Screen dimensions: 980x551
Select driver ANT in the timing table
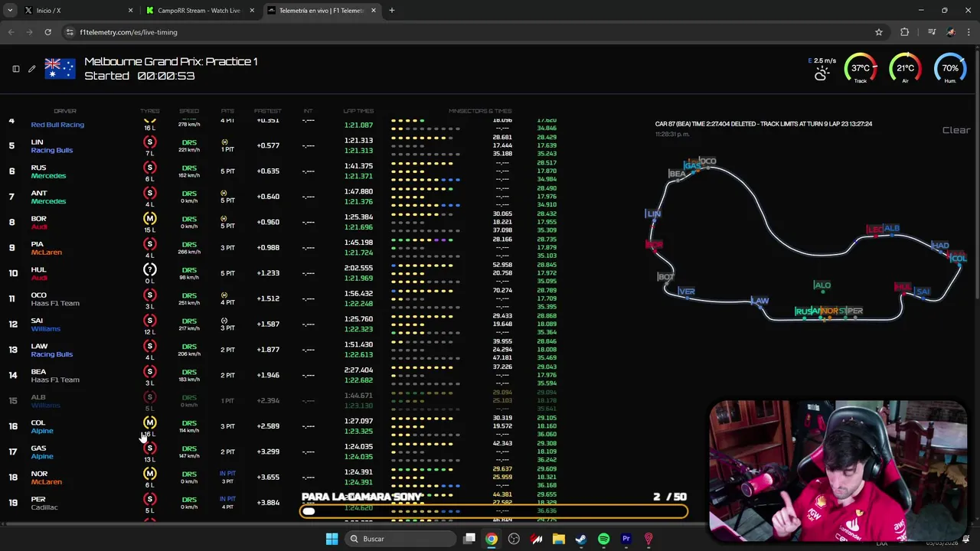[x=39, y=193]
